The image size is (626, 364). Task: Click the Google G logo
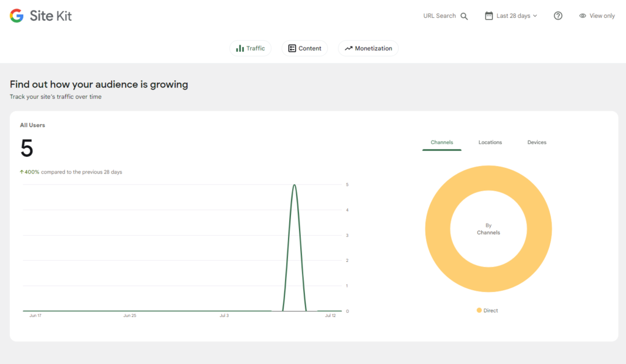(17, 15)
